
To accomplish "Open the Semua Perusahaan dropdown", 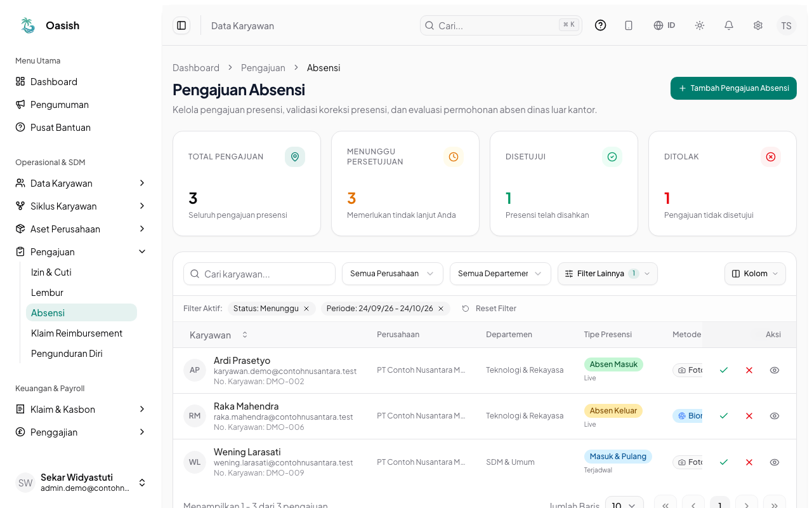I will click(392, 274).
